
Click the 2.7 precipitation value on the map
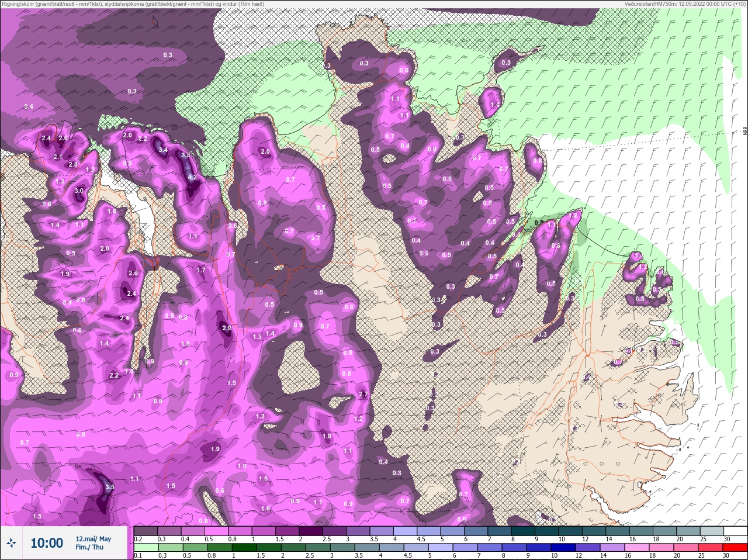pos(363,395)
